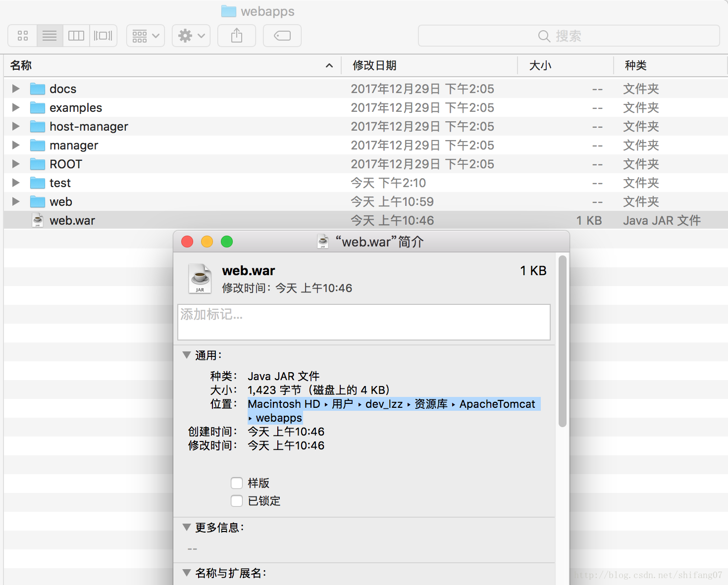
Task: Select the host-manager folder icon
Action: [38, 126]
